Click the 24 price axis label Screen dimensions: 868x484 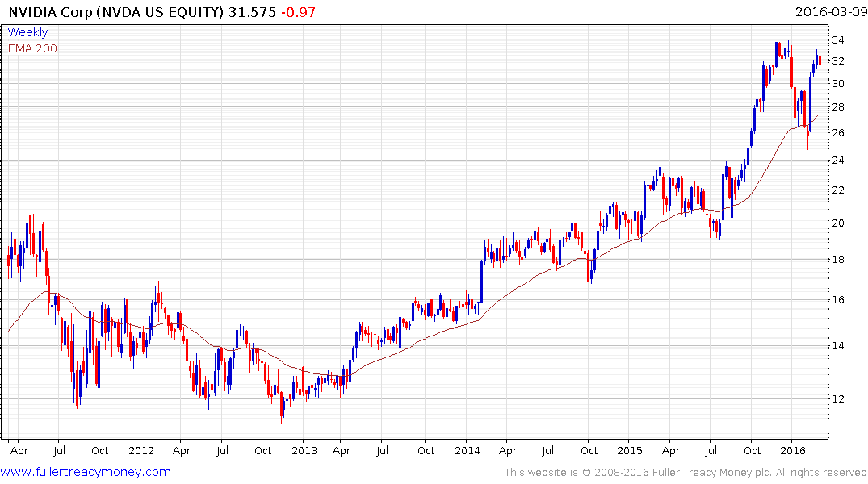837,161
